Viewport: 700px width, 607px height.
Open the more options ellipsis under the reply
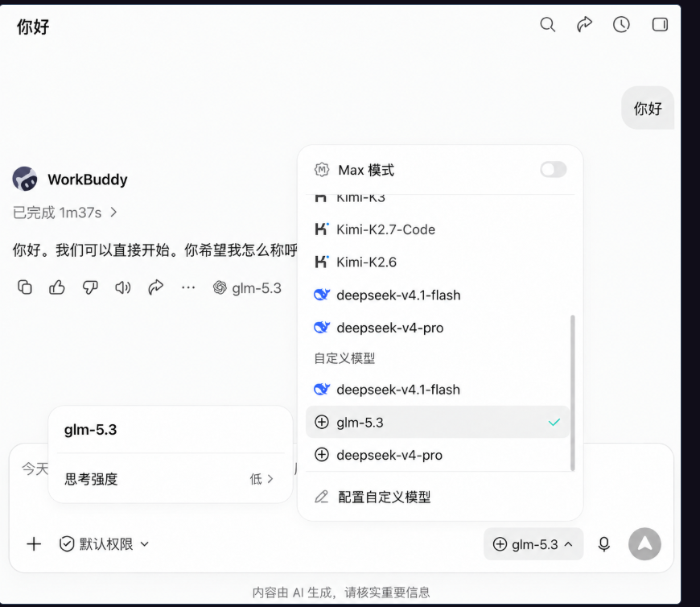coord(188,288)
